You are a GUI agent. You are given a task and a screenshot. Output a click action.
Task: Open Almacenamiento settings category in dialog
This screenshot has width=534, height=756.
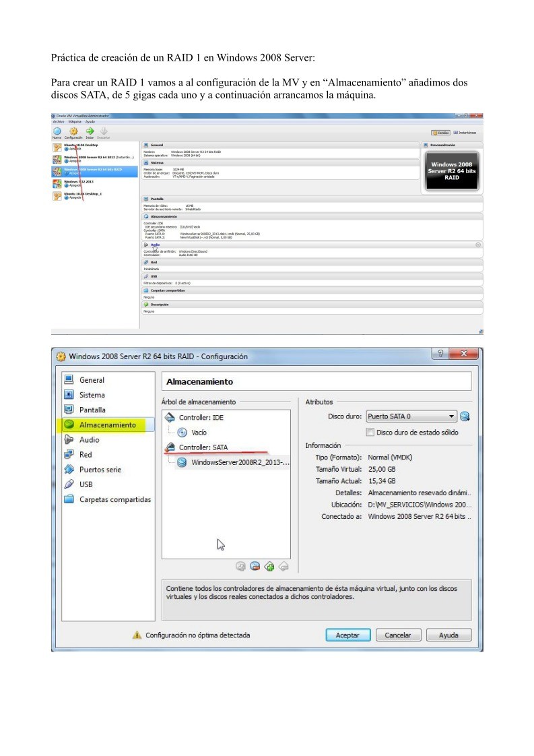(108, 424)
